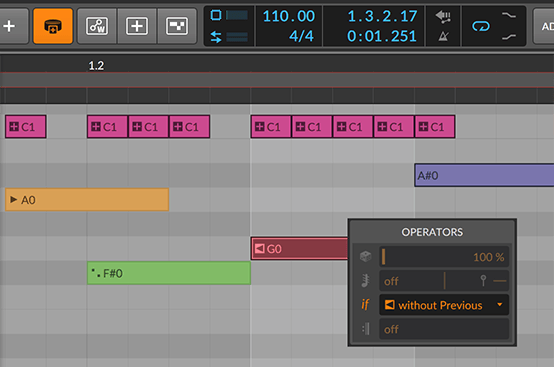Click the punch-out icon
Screen dimensions: 554x367
(x=509, y=36)
